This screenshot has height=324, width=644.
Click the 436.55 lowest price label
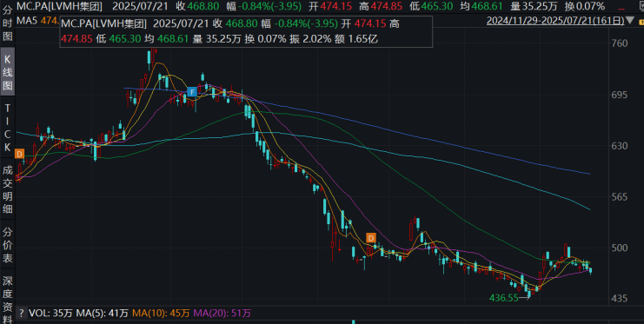(504, 298)
